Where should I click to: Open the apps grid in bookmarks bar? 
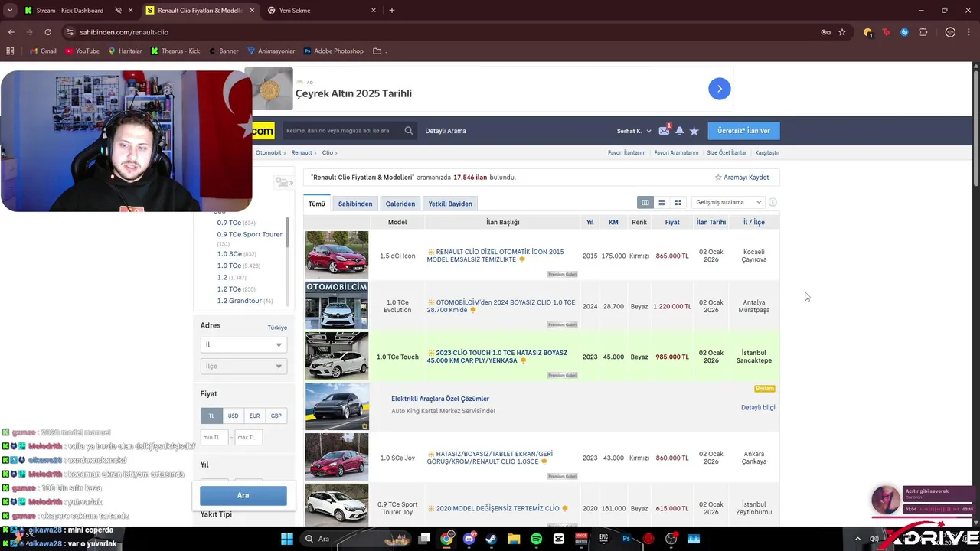10,51
